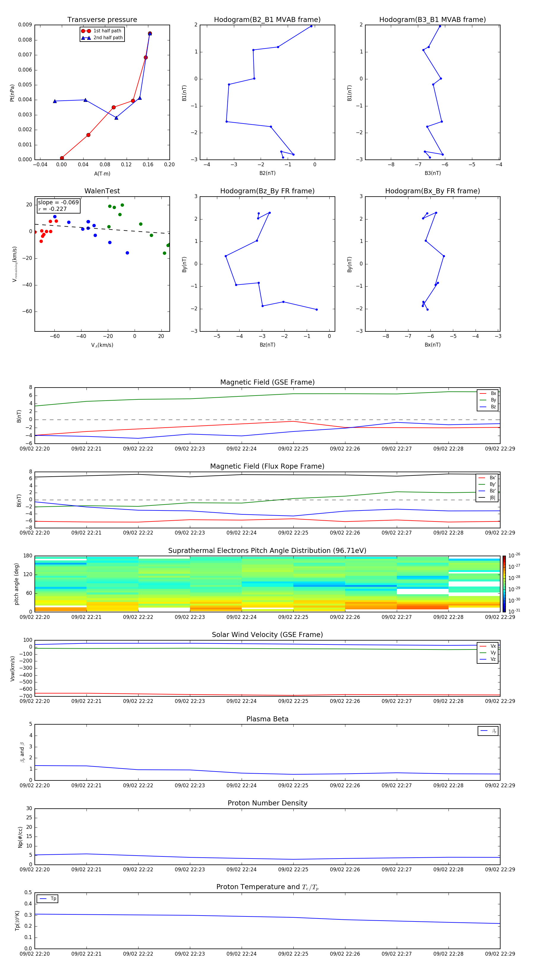Select 'Vy' entry in velocity legend
This screenshot has height=980, width=535.
pyautogui.click(x=488, y=653)
